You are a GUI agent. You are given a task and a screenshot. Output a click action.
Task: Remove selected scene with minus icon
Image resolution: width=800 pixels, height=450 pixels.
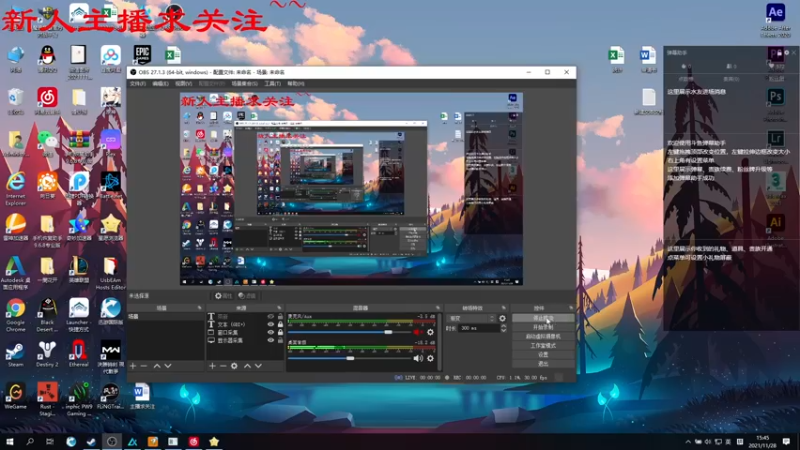144,366
